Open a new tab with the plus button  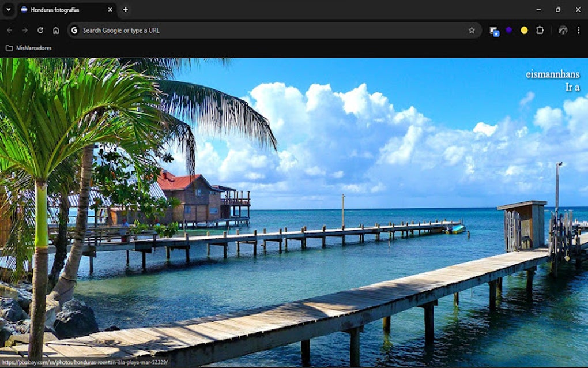(x=125, y=9)
